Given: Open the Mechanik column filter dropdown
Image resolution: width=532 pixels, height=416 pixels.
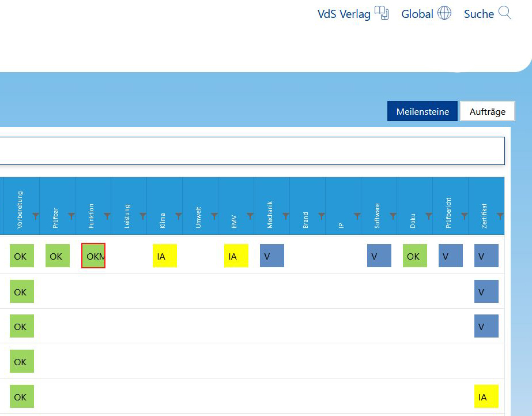Looking at the screenshot, I should [286, 216].
